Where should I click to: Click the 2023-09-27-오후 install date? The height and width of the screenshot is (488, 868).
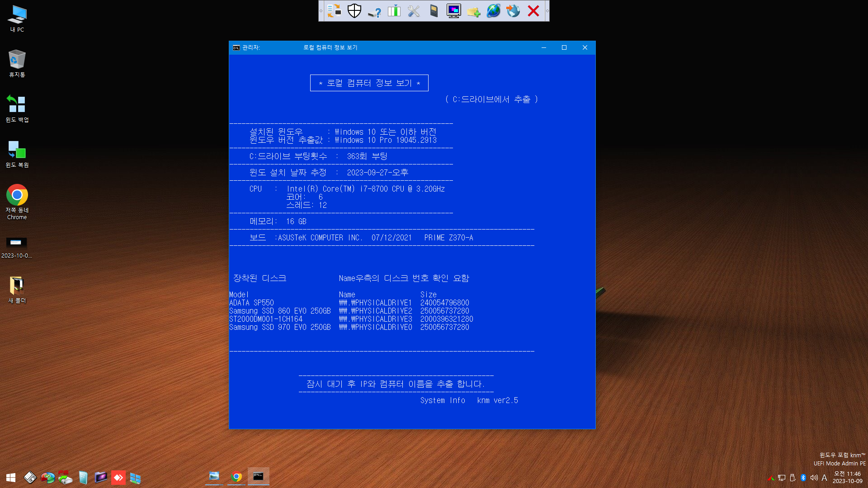point(377,173)
